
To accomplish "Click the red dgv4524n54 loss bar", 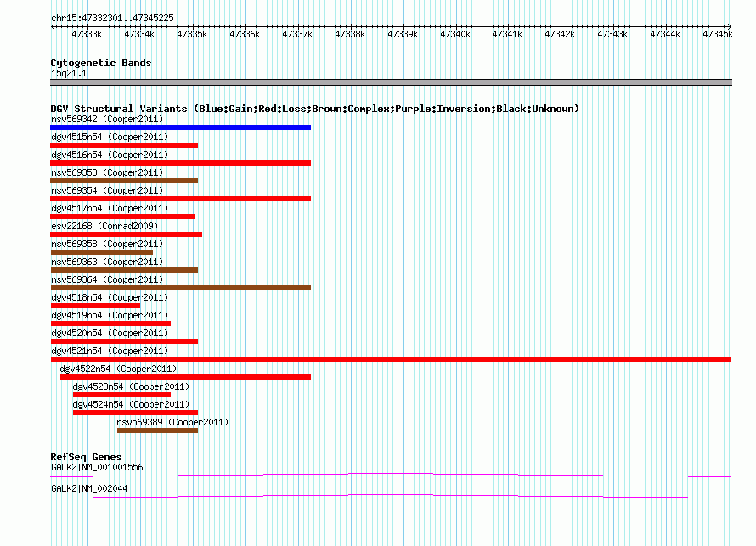I will 135,413.
